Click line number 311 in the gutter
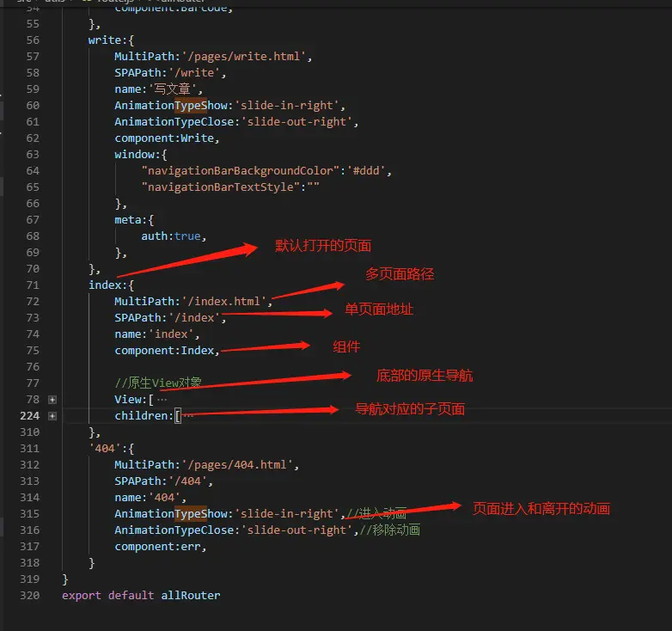This screenshot has height=631, width=672. point(29,449)
